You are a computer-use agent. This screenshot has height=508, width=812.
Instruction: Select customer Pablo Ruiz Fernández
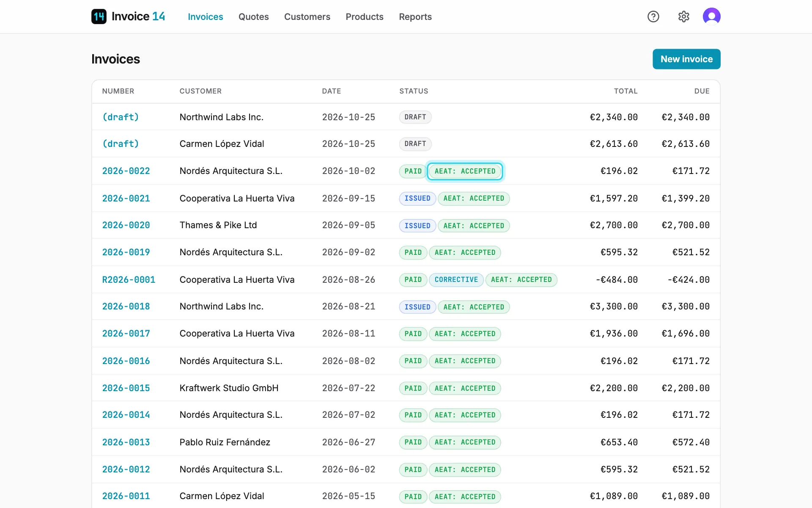[225, 442]
